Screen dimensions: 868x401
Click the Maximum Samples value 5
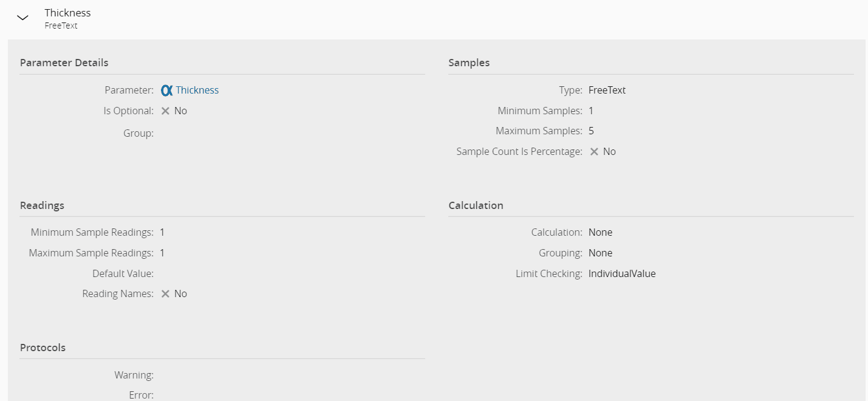591,131
